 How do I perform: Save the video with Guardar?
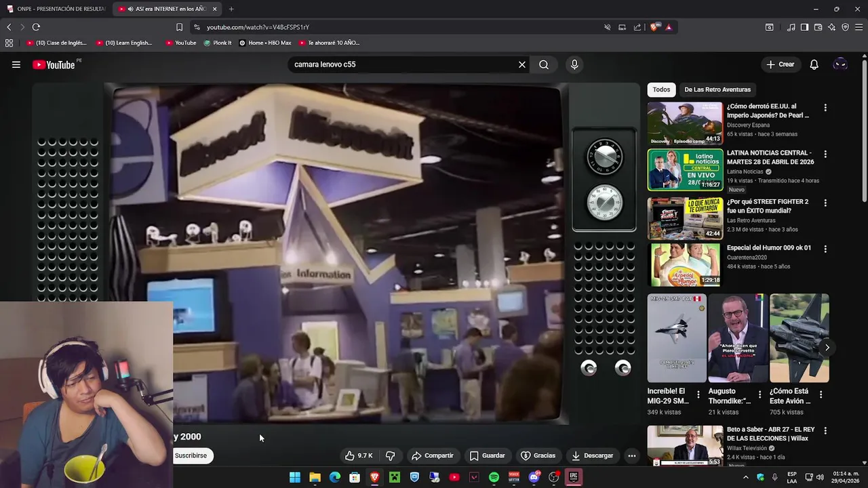[487, 455]
